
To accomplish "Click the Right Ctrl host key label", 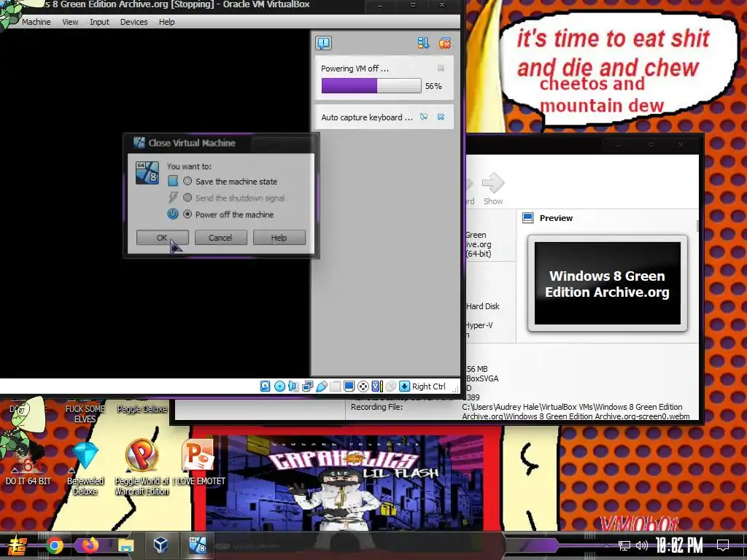I will pos(429,386).
